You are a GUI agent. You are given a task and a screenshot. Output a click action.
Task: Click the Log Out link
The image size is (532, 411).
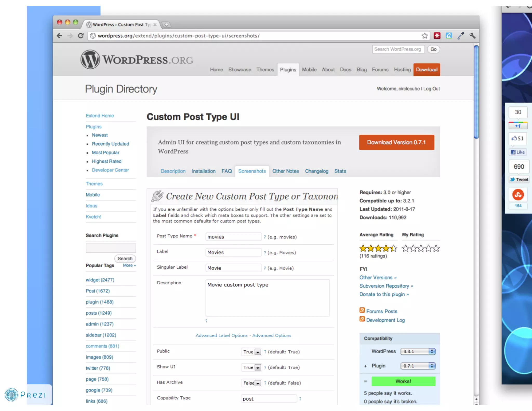[x=431, y=89]
